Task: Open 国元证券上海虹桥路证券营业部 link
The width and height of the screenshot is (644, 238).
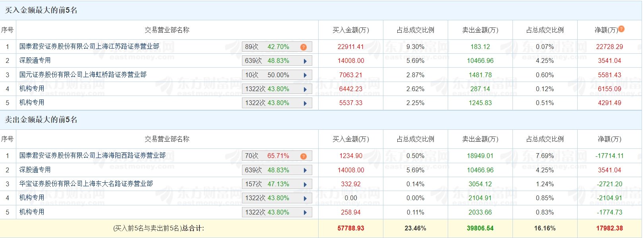Action: point(83,75)
